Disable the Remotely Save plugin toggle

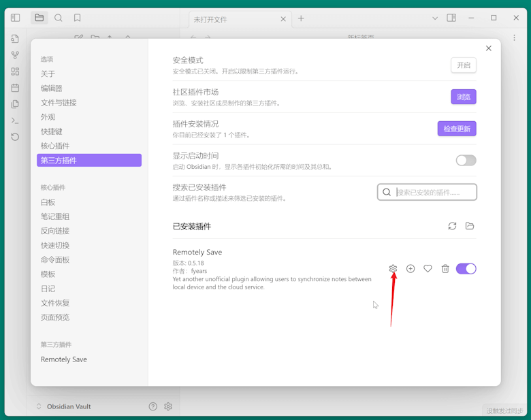(x=466, y=269)
